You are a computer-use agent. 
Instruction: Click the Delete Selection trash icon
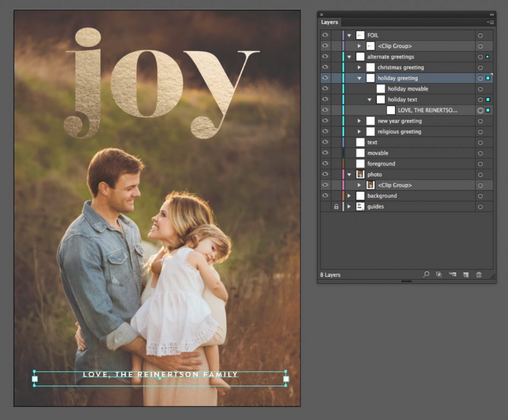479,275
